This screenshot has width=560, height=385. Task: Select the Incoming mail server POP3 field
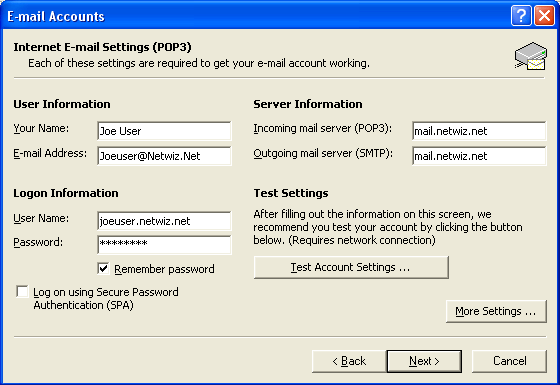pyautogui.click(x=479, y=131)
